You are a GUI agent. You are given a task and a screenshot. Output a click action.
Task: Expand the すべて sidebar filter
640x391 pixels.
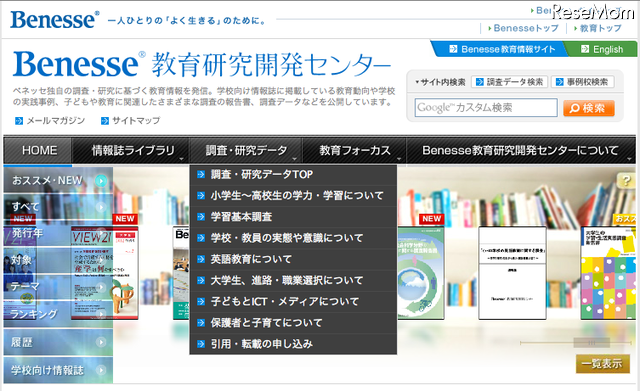[58, 207]
